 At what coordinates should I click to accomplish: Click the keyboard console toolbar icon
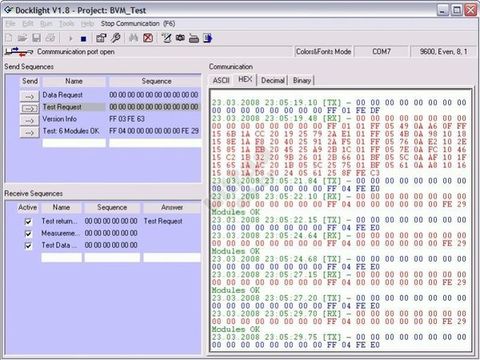click(194, 39)
